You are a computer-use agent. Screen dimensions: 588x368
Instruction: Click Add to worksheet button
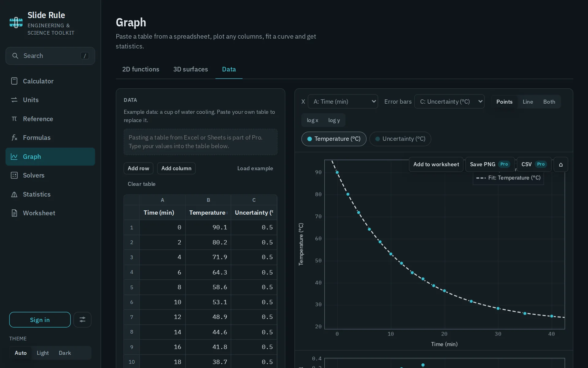436,165
